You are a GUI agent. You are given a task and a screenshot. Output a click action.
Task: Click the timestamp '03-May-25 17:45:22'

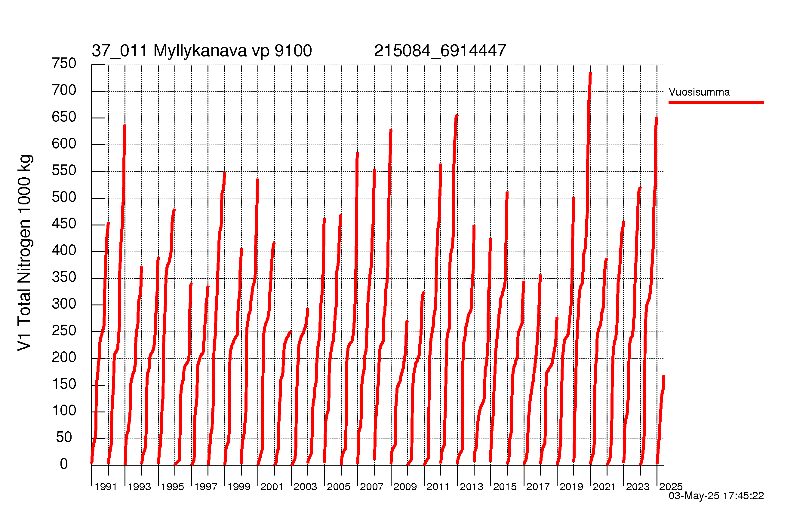[716, 496]
